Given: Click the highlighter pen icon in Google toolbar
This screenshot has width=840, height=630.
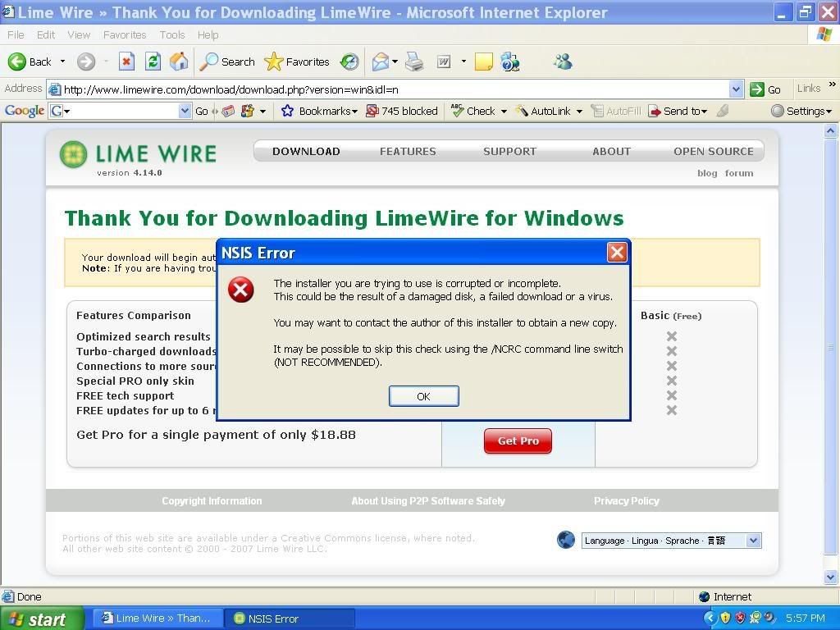Looking at the screenshot, I should pos(723,111).
